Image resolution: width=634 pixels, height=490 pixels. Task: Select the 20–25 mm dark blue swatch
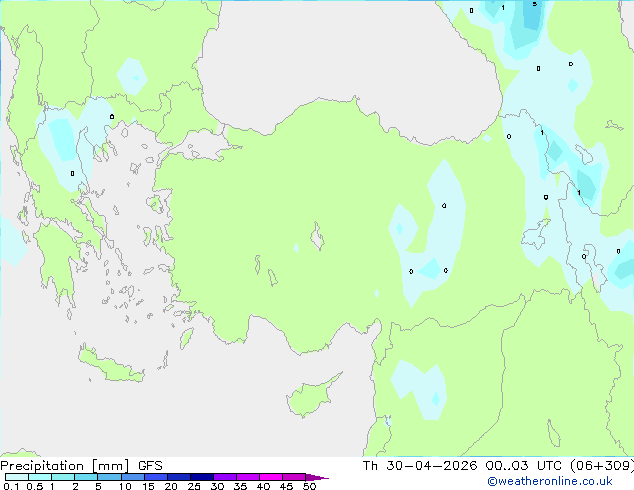coord(179,477)
